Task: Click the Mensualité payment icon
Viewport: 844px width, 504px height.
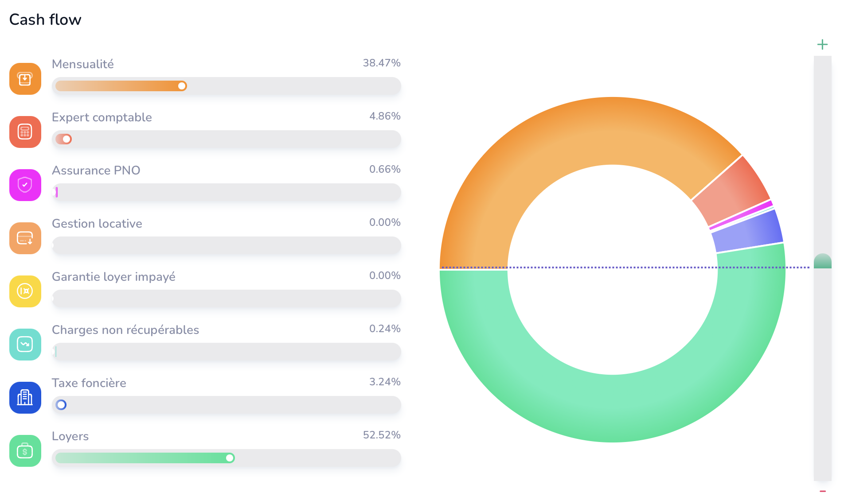Action: [25, 79]
